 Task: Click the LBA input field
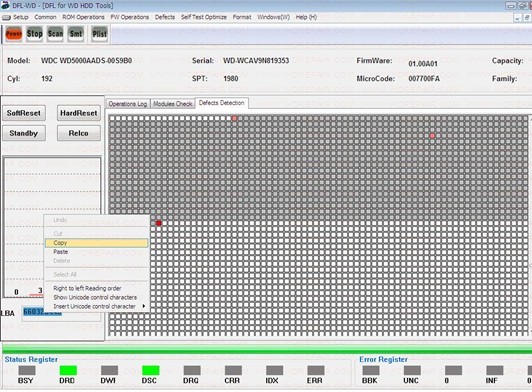(61, 313)
